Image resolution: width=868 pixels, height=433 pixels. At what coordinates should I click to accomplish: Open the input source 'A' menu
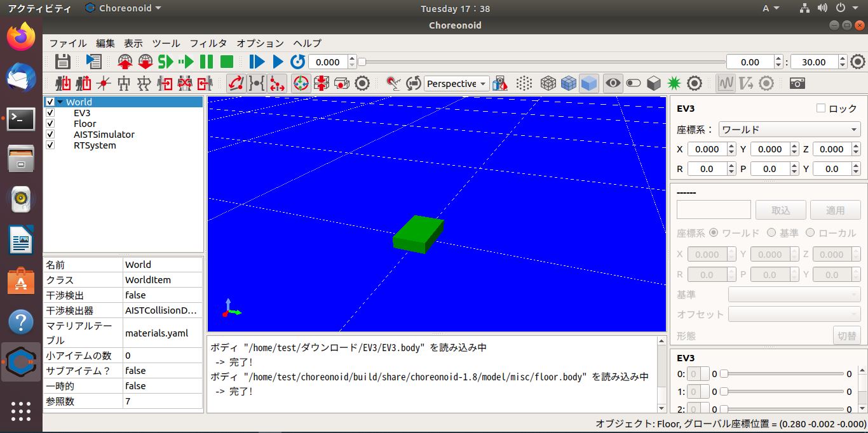click(x=770, y=8)
